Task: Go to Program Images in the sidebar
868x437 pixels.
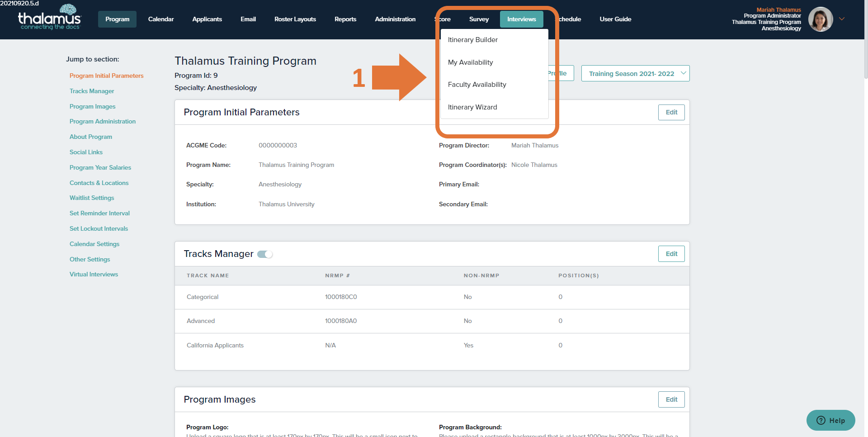Action: [x=93, y=107]
